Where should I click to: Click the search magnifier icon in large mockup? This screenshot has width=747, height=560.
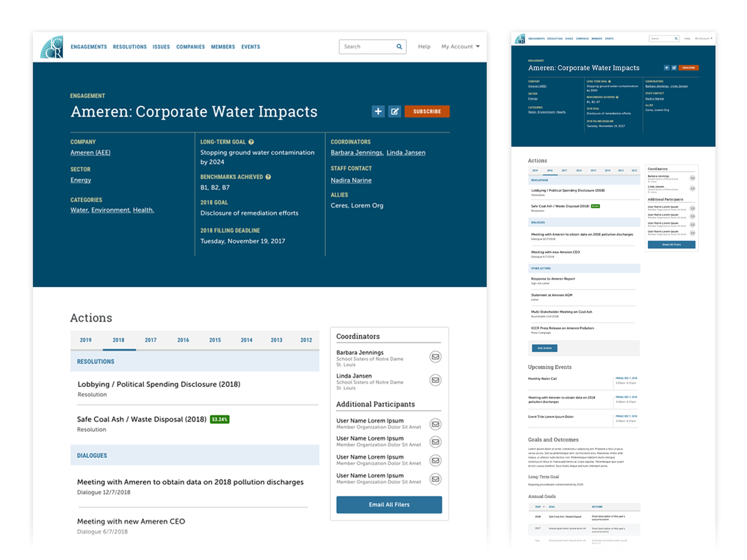(399, 47)
